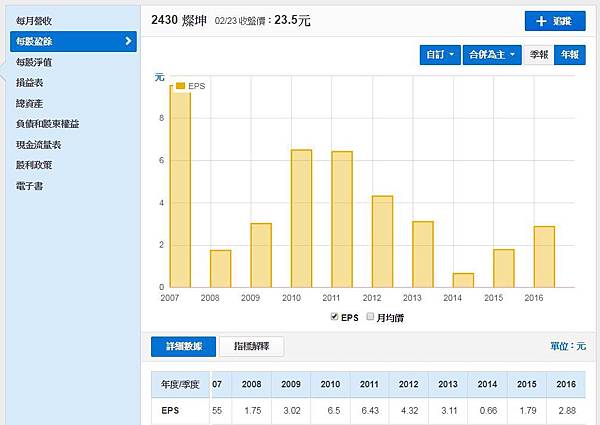
Task: Click the closing price 23.5元 text
Action: [x=292, y=20]
